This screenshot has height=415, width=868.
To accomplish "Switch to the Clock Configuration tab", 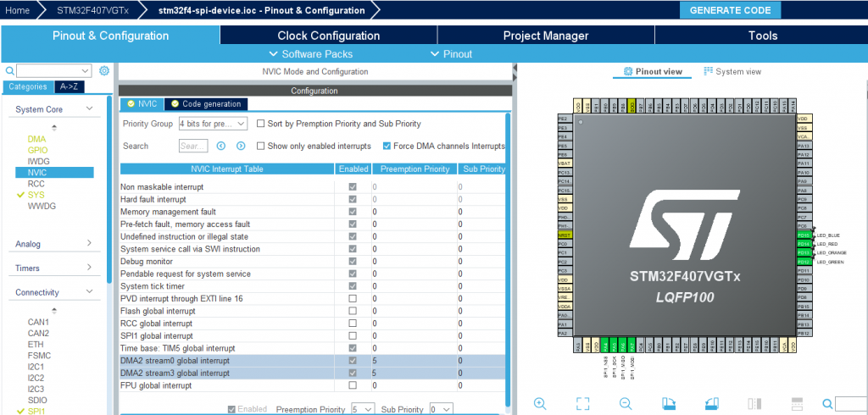I will pyautogui.click(x=328, y=36).
